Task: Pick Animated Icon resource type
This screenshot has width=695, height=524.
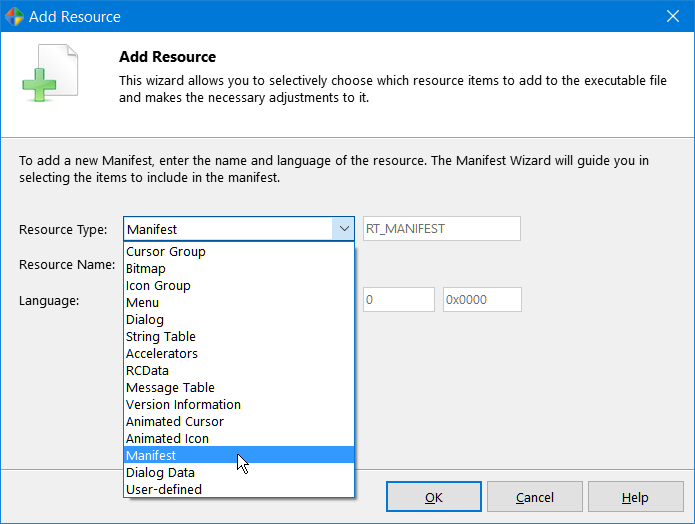Action: click(239, 438)
